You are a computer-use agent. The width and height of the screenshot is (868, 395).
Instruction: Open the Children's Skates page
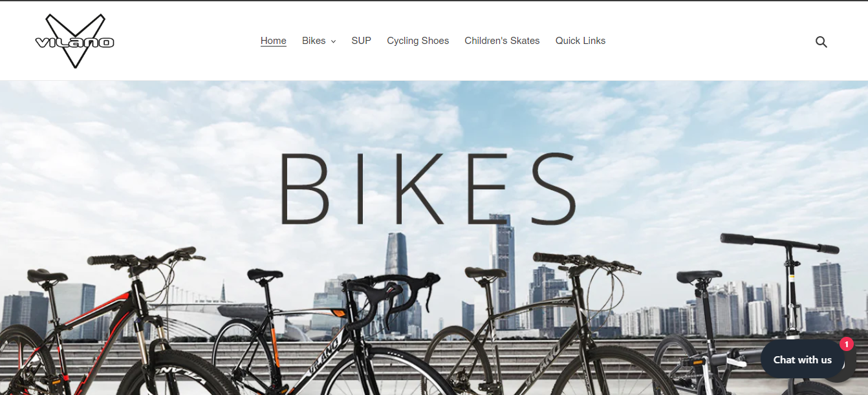(502, 41)
